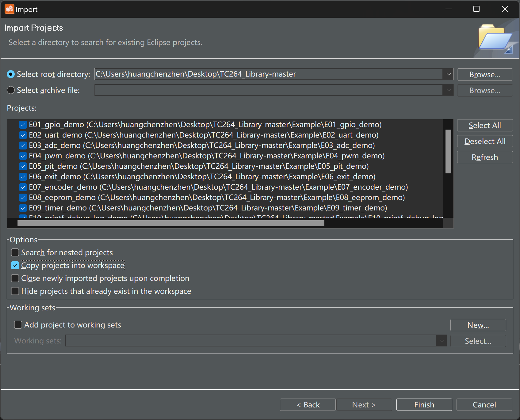The height and width of the screenshot is (420, 520).
Task: Click Browse next to root directory
Action: click(x=485, y=74)
